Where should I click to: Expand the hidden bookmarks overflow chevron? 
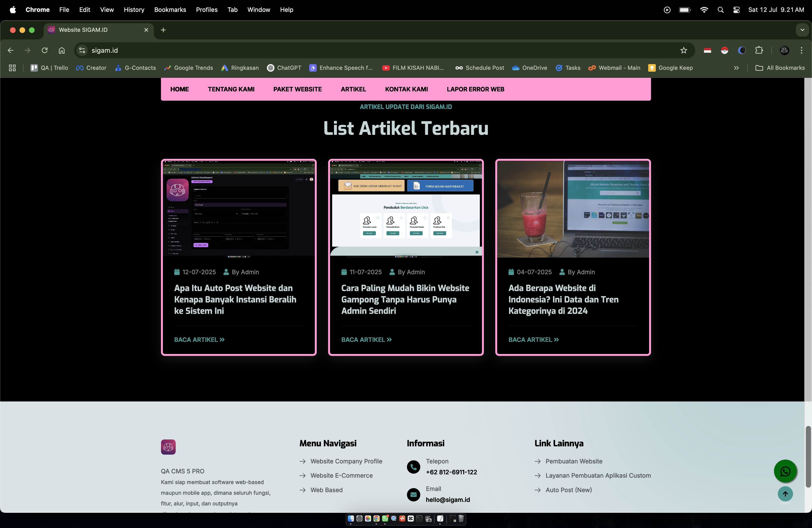coord(736,68)
